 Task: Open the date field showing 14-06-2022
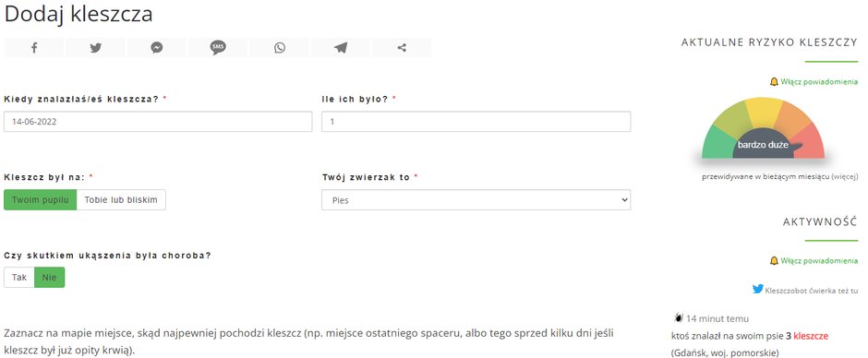pos(158,122)
